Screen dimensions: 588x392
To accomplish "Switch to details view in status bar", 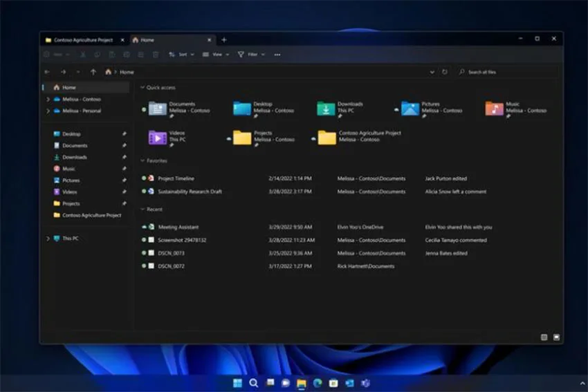I will click(x=544, y=337).
